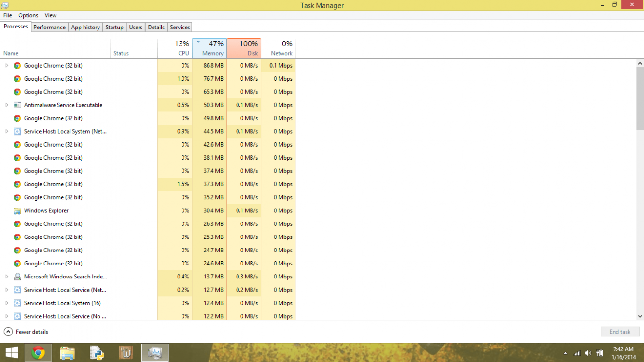Click the End task button
Screen dimensions: 644x362
[x=620, y=332]
